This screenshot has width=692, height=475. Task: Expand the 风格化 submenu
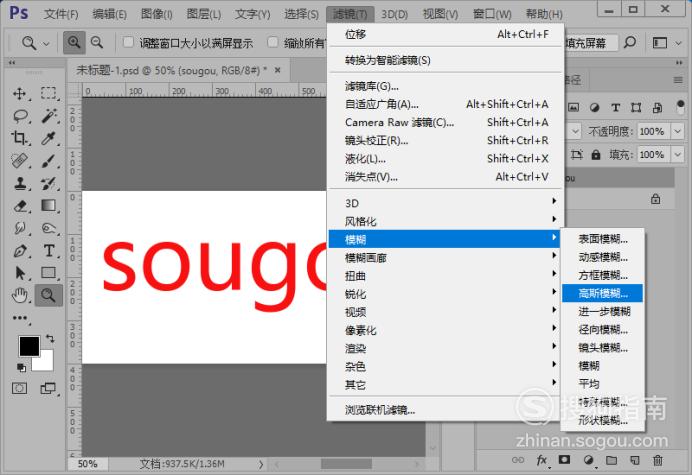pos(446,221)
